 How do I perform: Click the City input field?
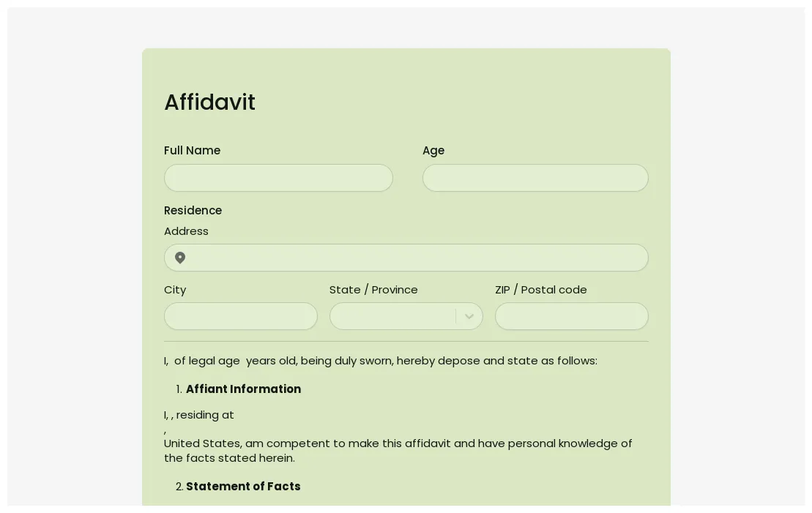pyautogui.click(x=240, y=316)
